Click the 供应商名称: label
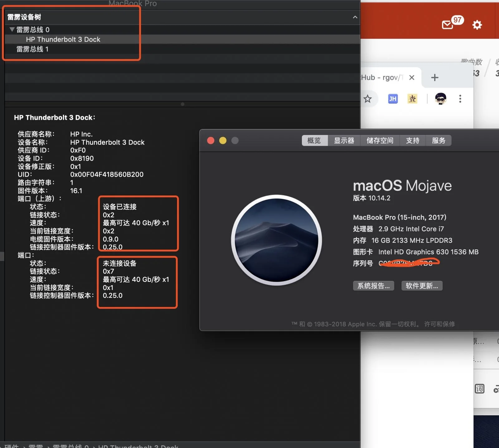 pos(36,134)
